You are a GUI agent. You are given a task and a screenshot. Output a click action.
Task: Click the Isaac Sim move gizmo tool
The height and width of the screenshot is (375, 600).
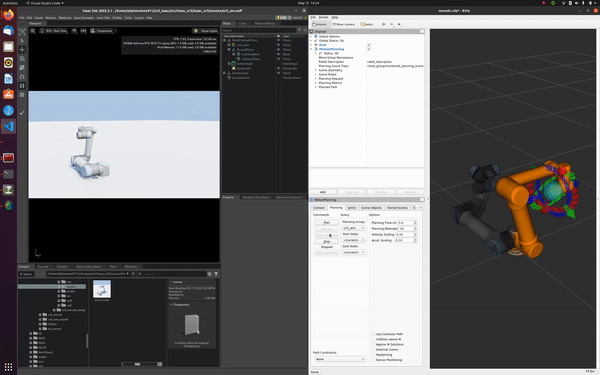tap(22, 49)
